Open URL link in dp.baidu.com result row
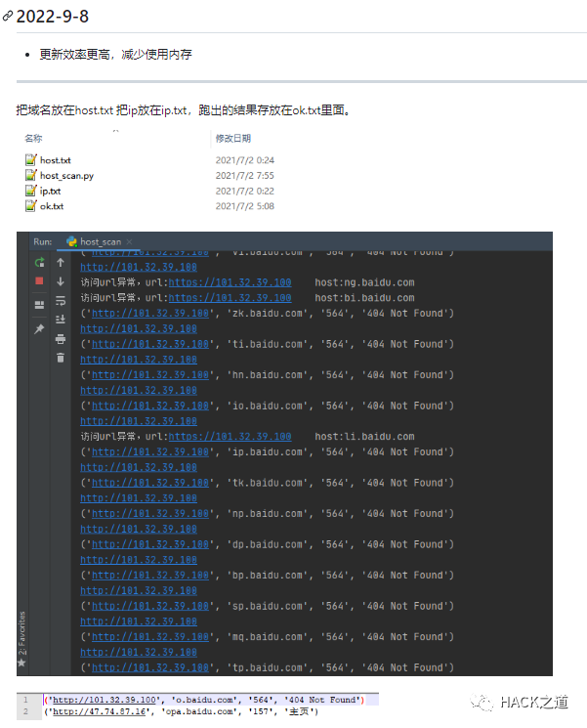This screenshot has width=587, height=728. click(x=150, y=544)
